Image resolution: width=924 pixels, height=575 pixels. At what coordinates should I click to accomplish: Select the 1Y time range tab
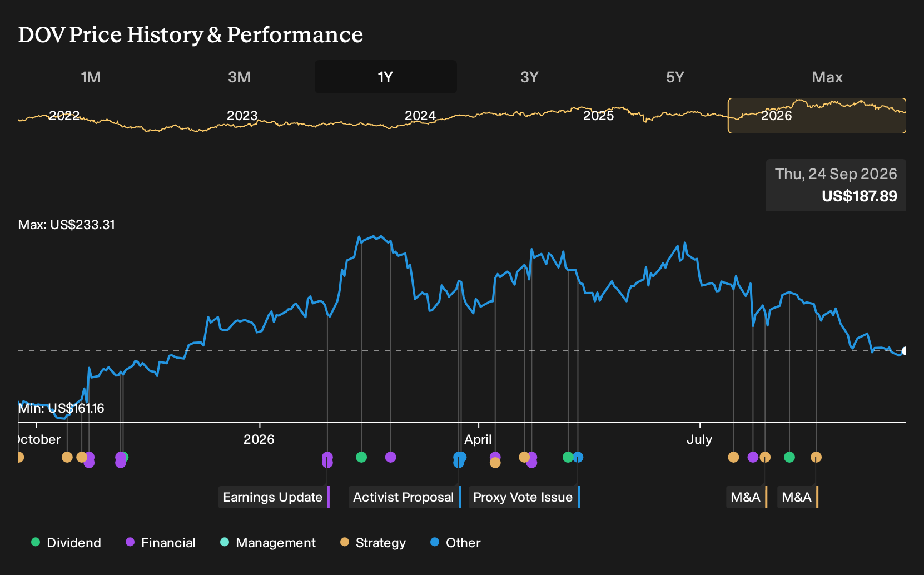pyautogui.click(x=386, y=77)
